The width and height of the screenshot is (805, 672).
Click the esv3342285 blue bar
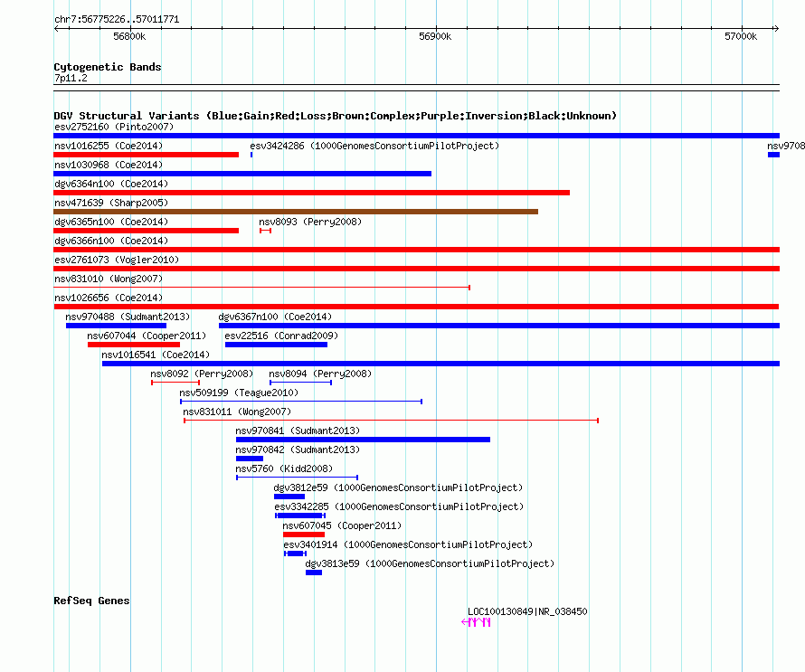300,516
